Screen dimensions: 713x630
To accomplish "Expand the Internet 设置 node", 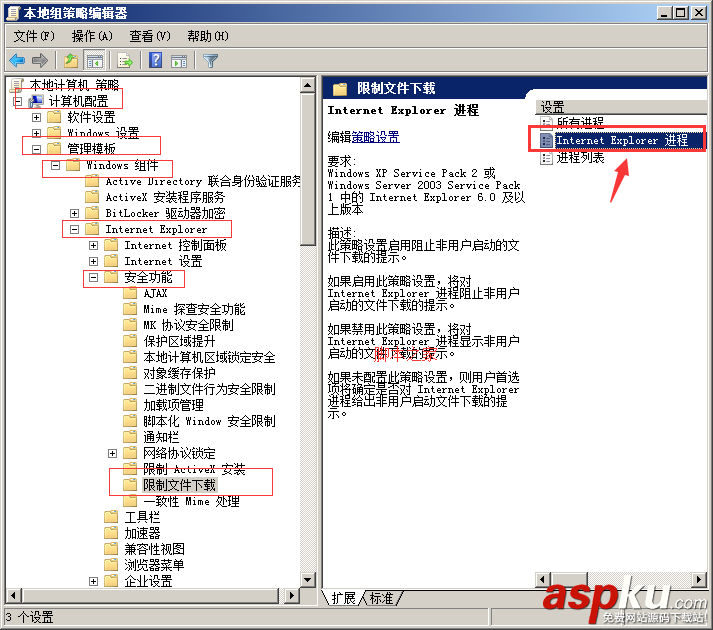I will pyautogui.click(x=94, y=261).
